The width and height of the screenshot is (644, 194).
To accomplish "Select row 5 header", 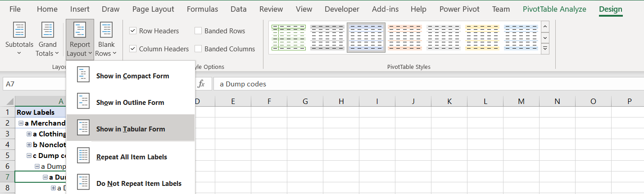I will coord(7,155).
